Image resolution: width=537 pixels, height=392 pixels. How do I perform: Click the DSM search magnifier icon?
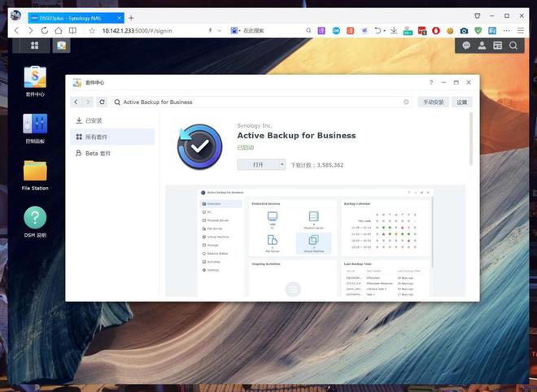point(513,46)
